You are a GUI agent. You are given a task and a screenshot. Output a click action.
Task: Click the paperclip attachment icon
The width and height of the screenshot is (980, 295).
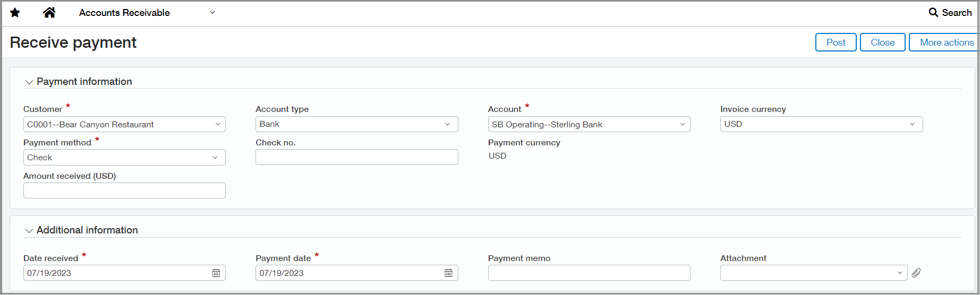coord(916,273)
